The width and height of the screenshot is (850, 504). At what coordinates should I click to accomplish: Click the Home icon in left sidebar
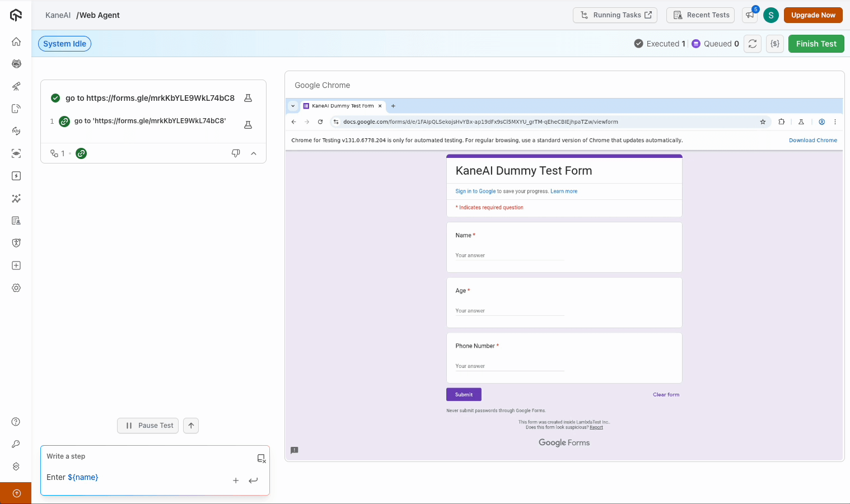16,41
